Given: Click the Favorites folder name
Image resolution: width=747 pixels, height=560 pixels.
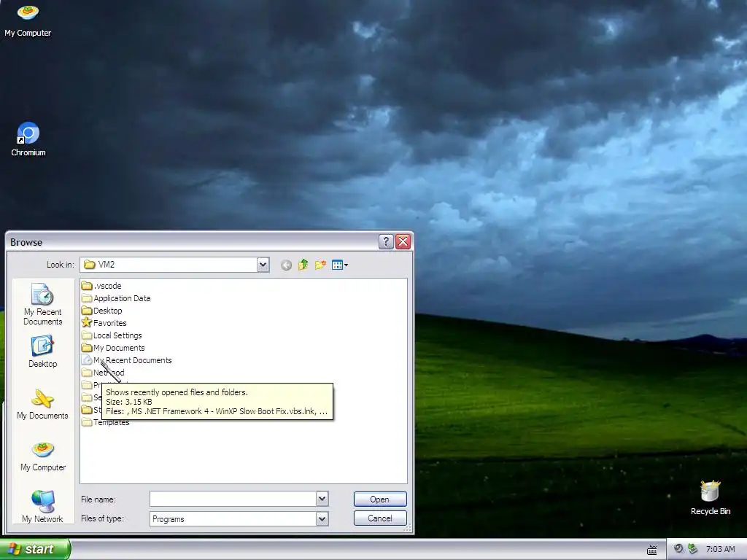Looking at the screenshot, I should [110, 323].
